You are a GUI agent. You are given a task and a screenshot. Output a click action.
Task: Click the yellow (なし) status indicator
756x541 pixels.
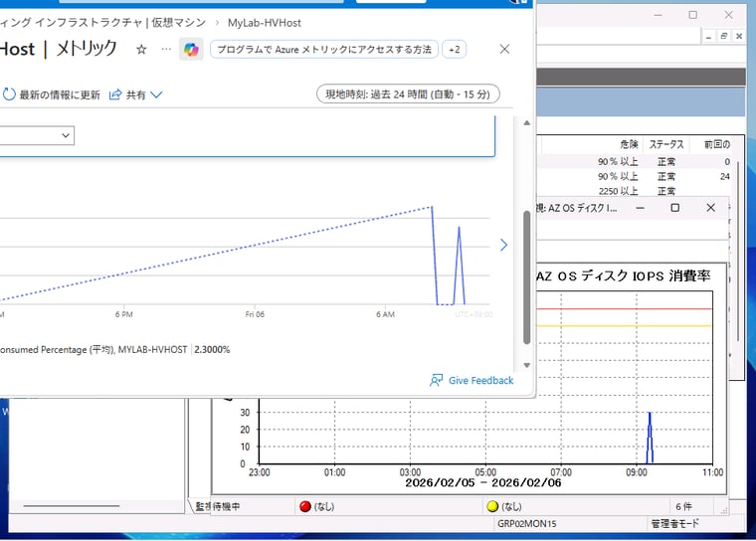(504, 506)
